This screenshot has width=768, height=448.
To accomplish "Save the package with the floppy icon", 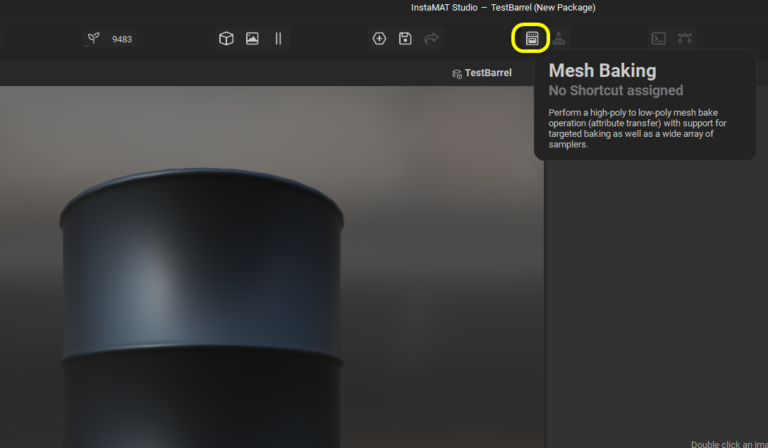I will click(x=405, y=39).
